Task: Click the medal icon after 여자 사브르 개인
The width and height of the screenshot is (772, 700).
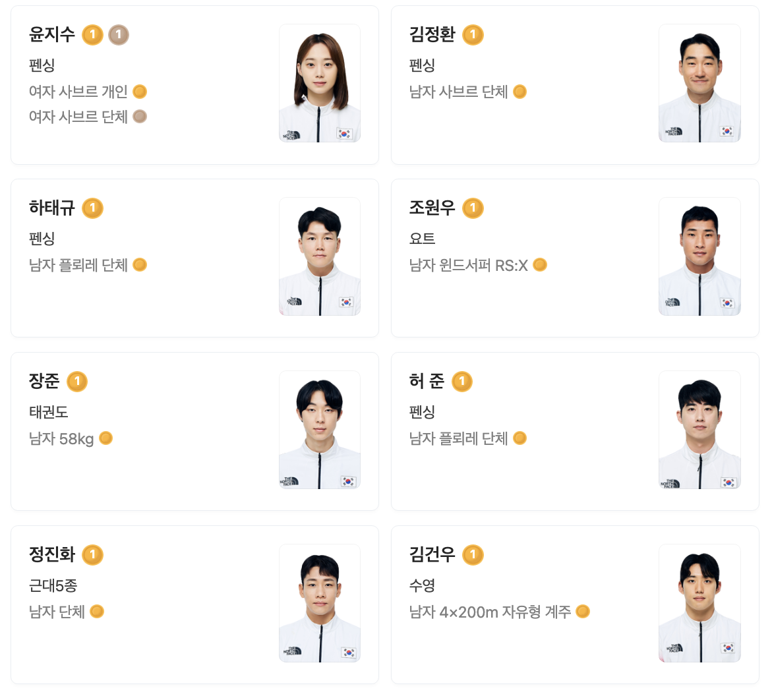Action: (x=139, y=92)
